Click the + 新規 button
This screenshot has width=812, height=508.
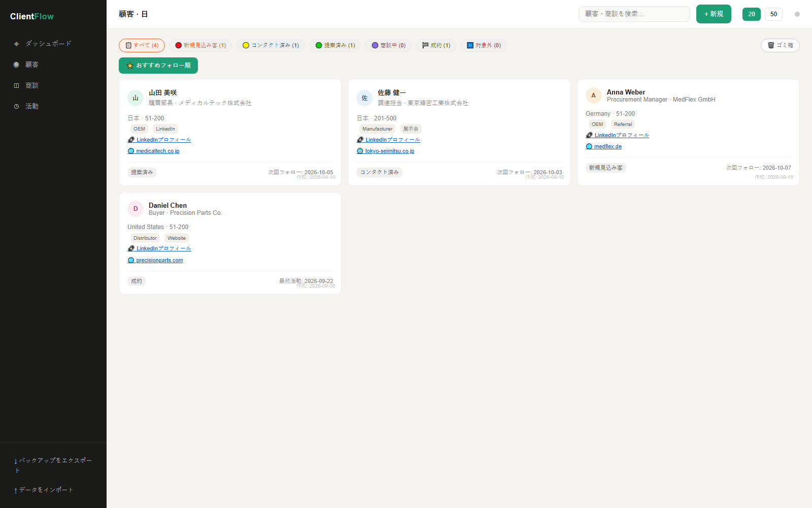pos(714,14)
